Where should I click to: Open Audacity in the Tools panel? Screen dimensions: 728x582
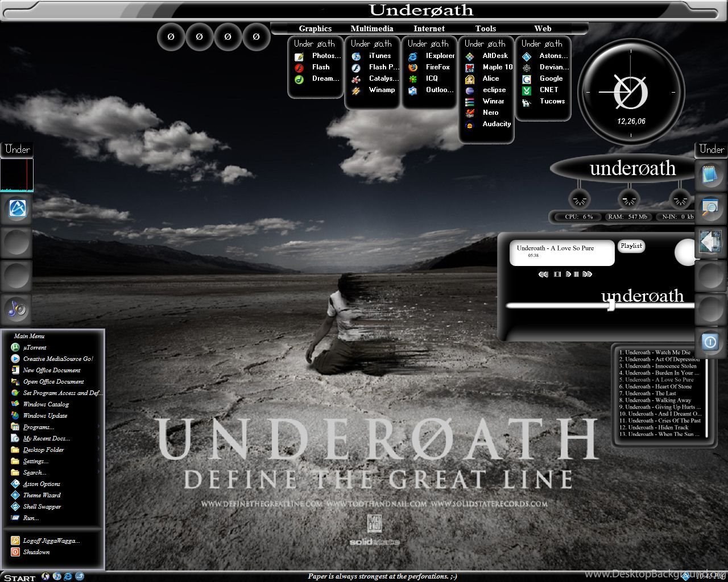click(x=488, y=124)
